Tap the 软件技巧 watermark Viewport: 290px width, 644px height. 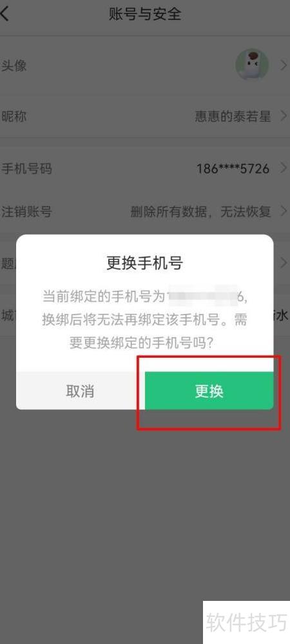point(246,623)
